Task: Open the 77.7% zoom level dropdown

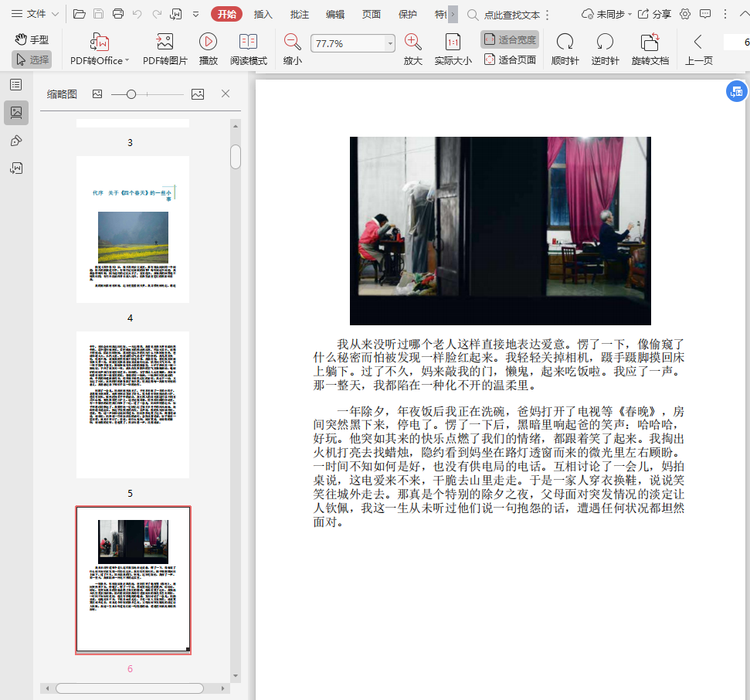Action: pyautogui.click(x=389, y=44)
